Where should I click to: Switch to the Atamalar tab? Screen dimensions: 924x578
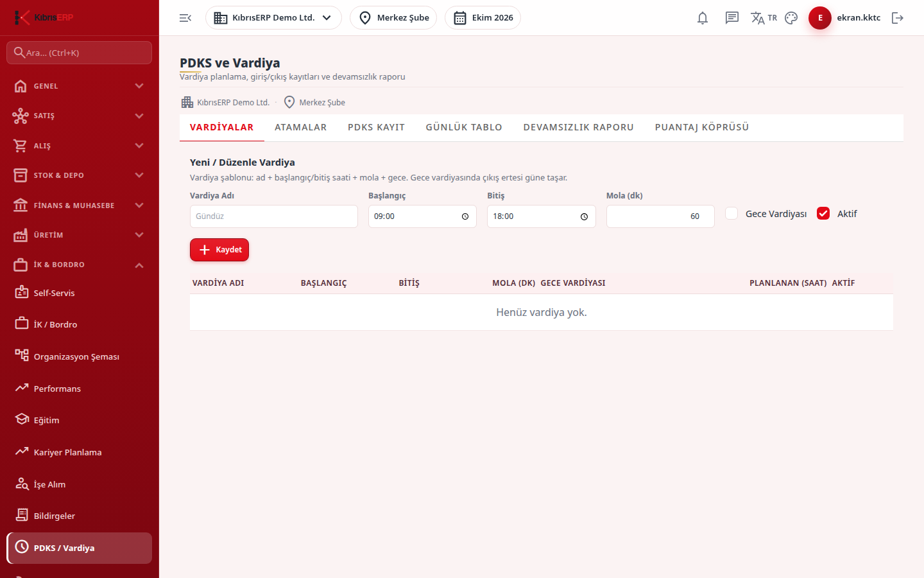click(x=301, y=127)
